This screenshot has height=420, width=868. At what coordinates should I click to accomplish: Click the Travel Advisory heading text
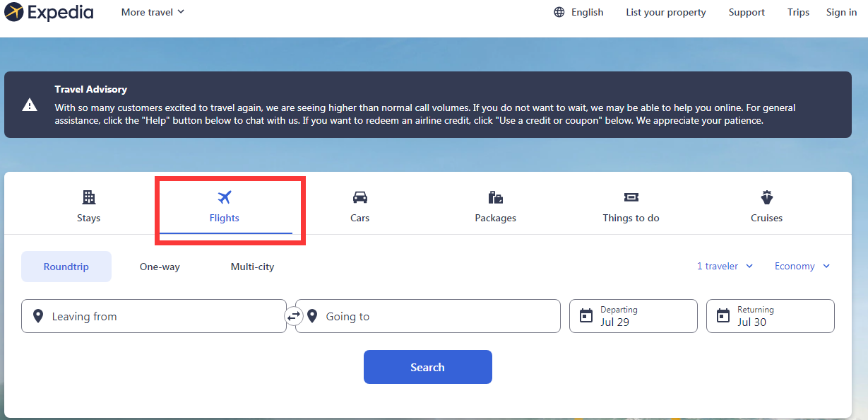click(x=91, y=90)
